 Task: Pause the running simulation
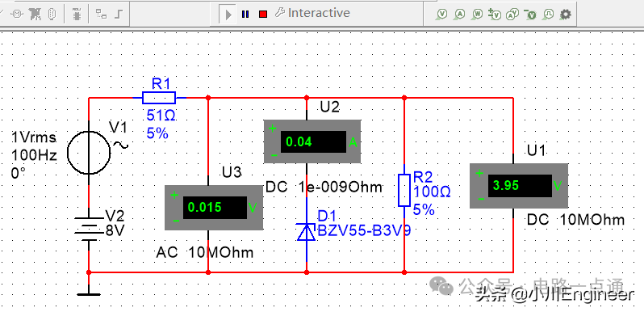[x=245, y=15]
